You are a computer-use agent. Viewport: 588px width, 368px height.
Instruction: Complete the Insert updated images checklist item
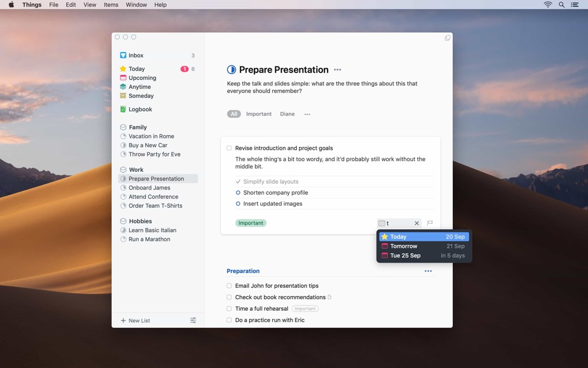238,204
